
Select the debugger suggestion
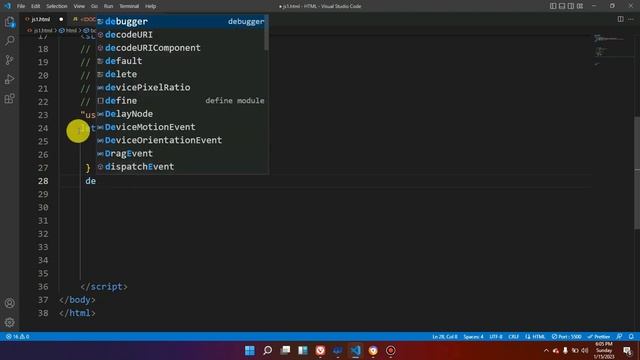(x=181, y=21)
